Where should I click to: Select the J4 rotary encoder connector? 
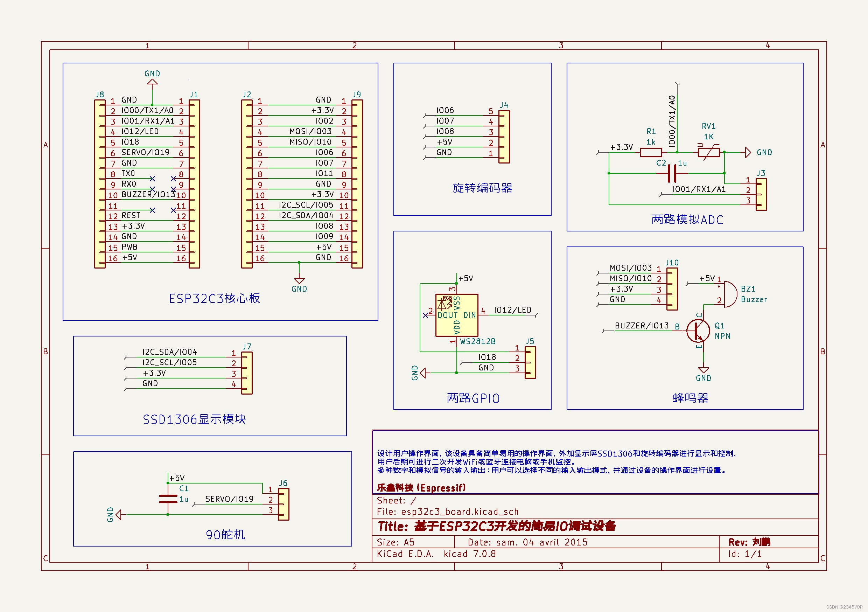tap(504, 137)
